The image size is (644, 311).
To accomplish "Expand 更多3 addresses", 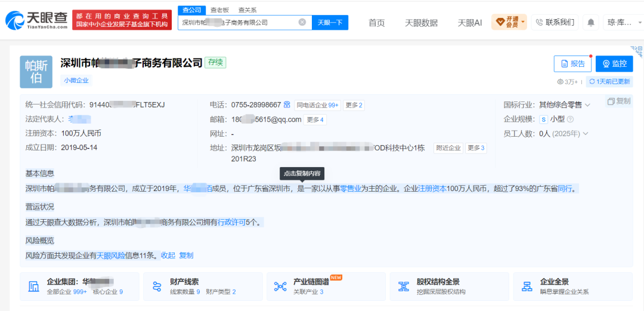I will [x=476, y=148].
